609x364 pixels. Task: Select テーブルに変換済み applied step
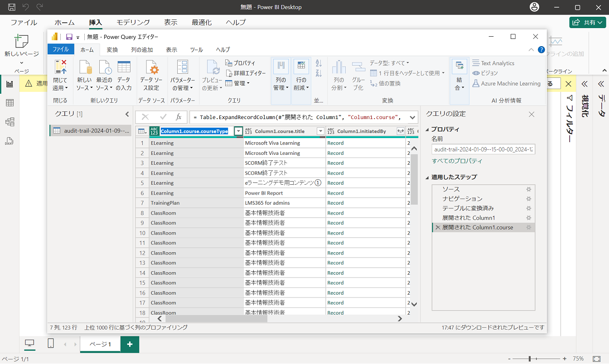point(468,208)
